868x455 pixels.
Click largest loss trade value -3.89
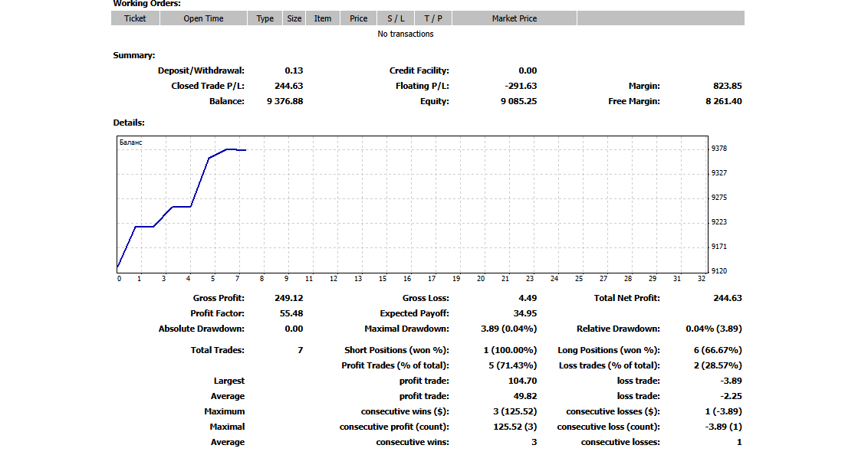pos(731,381)
